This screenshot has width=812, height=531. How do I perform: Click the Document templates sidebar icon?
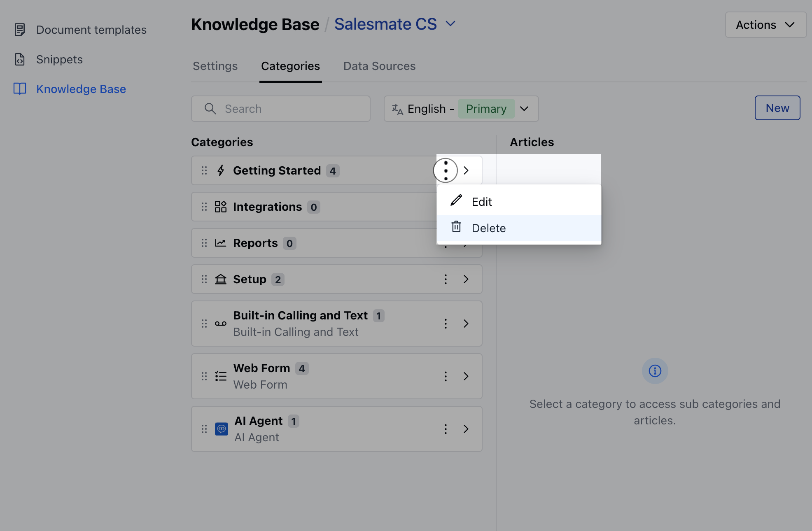(20, 30)
